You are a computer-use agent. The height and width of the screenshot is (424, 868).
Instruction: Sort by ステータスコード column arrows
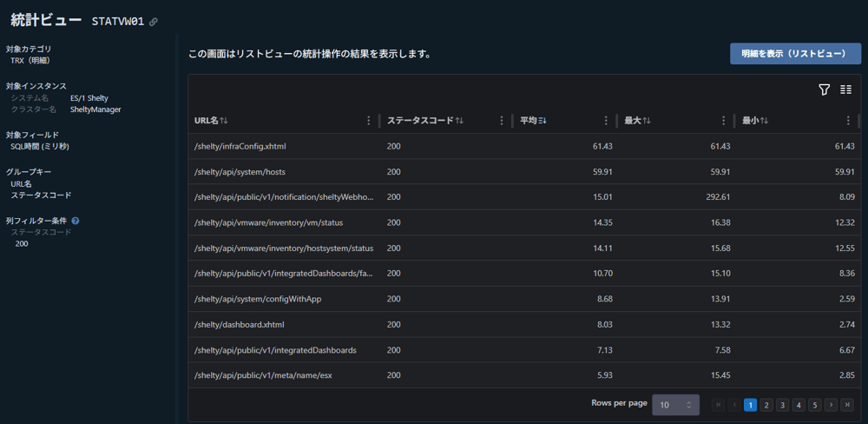pos(459,121)
